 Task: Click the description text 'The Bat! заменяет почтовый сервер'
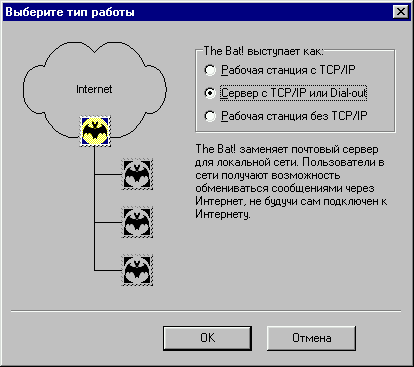tap(287, 149)
